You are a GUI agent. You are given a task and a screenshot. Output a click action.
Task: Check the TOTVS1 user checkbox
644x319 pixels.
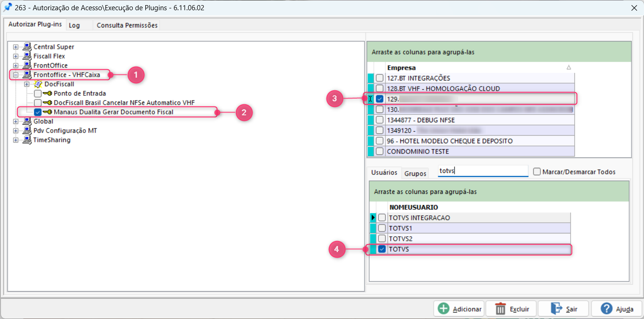(x=382, y=228)
